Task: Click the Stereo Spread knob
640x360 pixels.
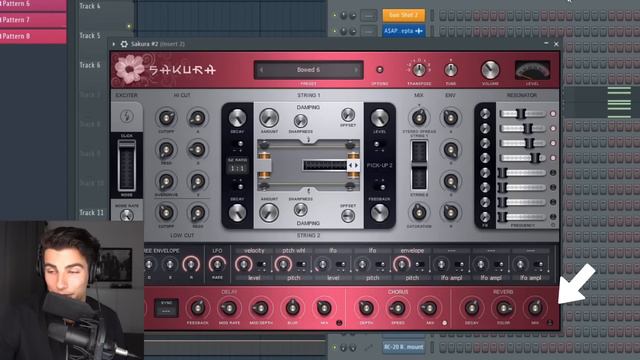Action: tap(419, 118)
